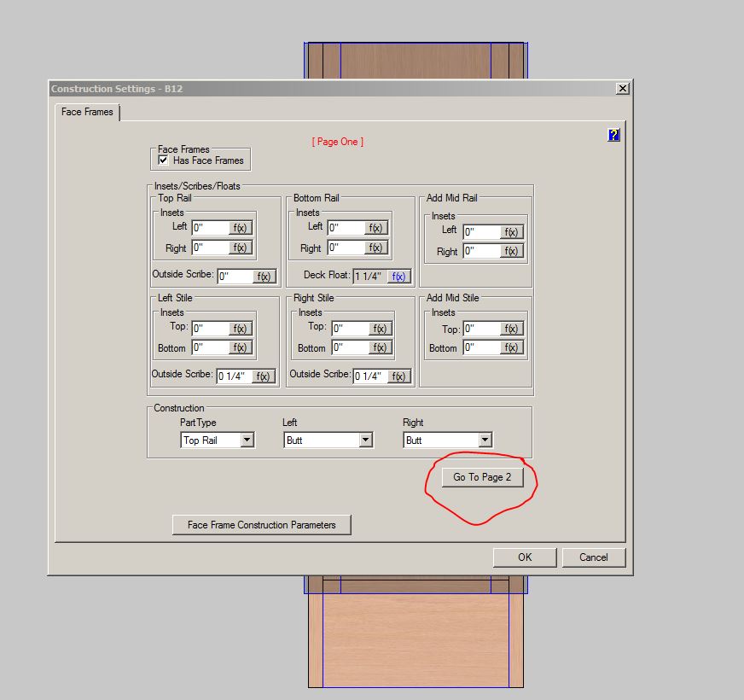This screenshot has height=700, width=744.
Task: Click Cancel to discard changes
Action: 593,557
